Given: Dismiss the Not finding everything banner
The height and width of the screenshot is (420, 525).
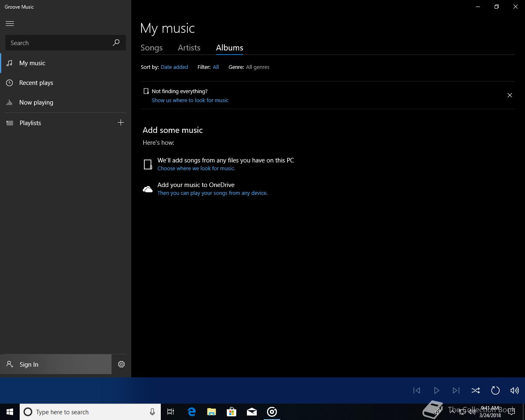Looking at the screenshot, I should coord(510,95).
